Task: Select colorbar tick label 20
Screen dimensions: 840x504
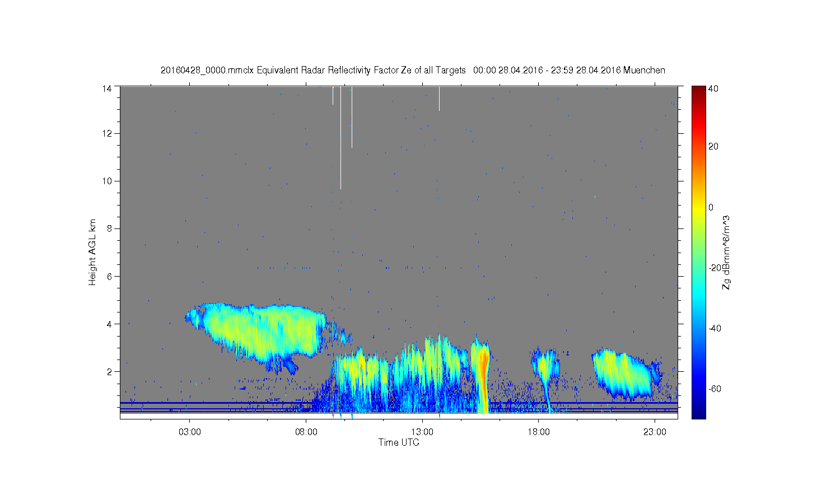Action: (x=713, y=147)
